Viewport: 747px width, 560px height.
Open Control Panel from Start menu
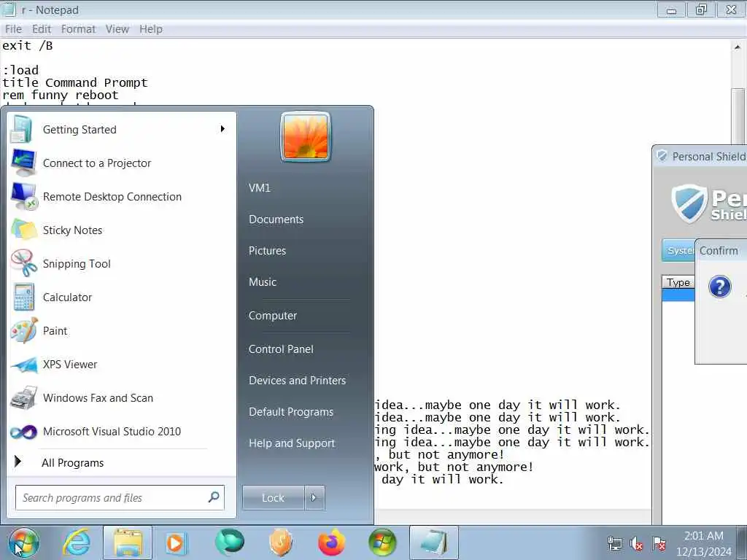coord(281,349)
